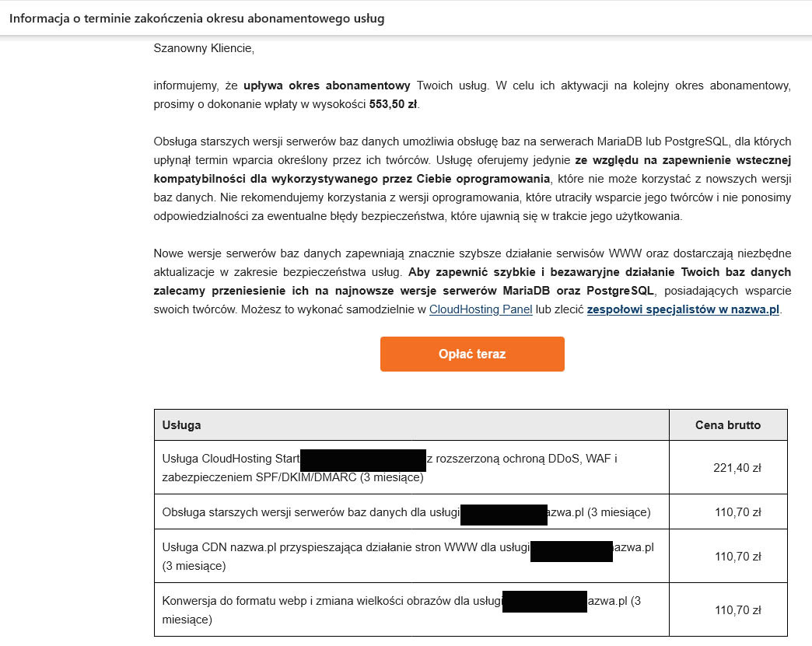Click the email subject title at top
Image resolution: width=812 pixels, height=646 pixels.
click(197, 18)
